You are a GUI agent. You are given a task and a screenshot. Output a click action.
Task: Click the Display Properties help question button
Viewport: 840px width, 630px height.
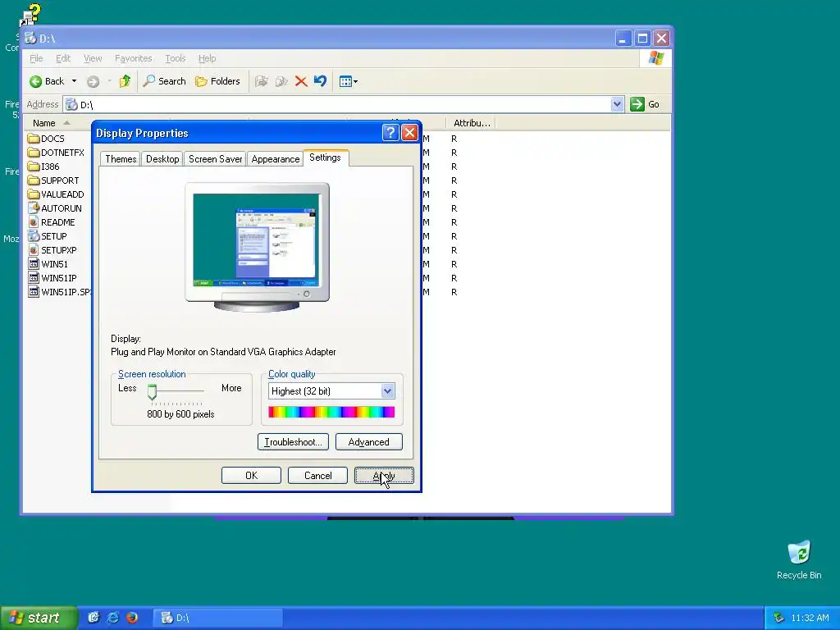pyautogui.click(x=390, y=132)
